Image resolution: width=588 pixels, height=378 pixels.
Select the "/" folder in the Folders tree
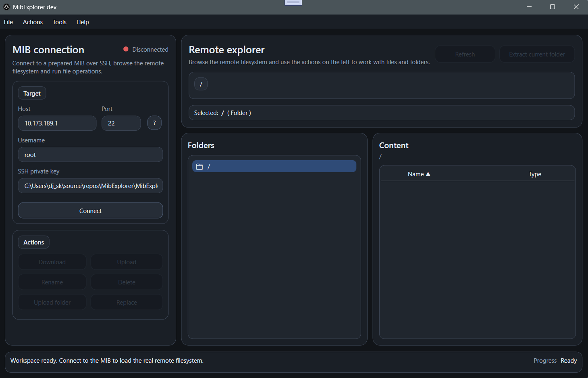pos(274,166)
